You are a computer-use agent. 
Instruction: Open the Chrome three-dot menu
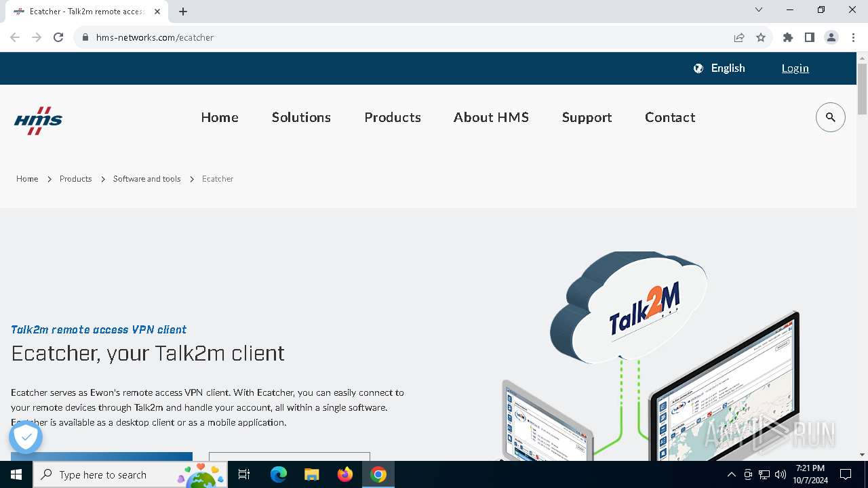853,37
